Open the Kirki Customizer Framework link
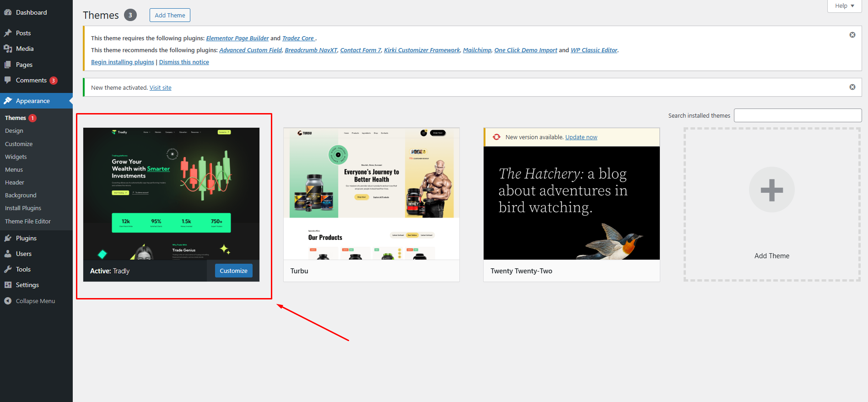The width and height of the screenshot is (868, 402). pos(422,50)
